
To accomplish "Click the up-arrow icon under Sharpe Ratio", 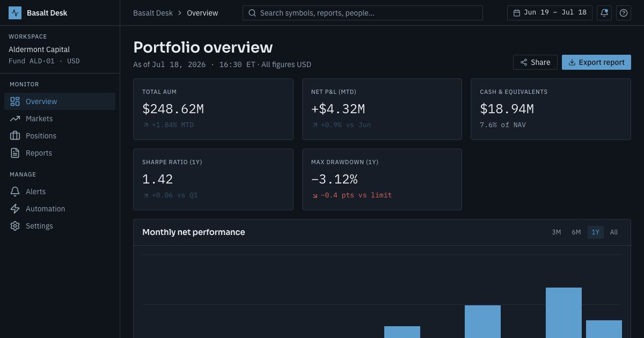I will 145,195.
